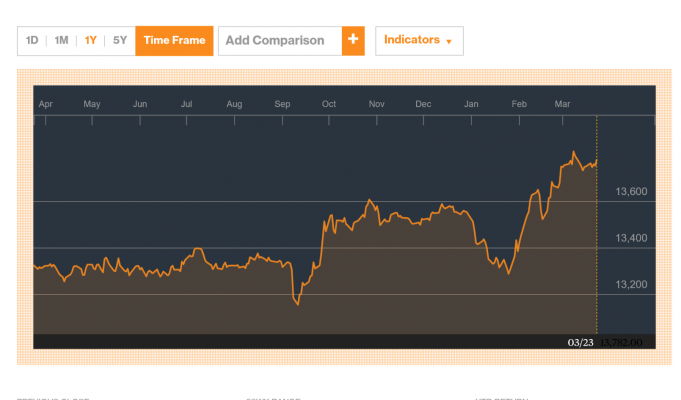Screen dimensions: 681x400
Task: Click the Oct label on the time axis
Action: click(x=329, y=104)
